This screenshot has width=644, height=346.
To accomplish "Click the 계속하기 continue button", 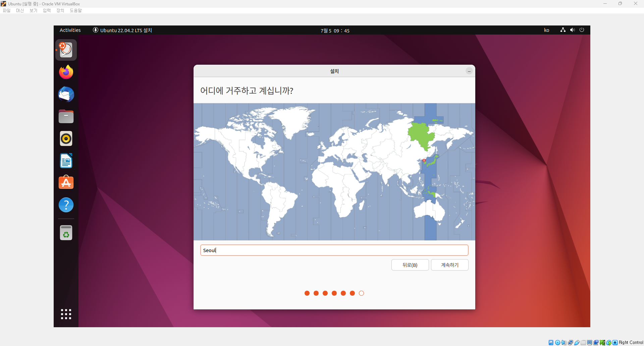I will (449, 265).
